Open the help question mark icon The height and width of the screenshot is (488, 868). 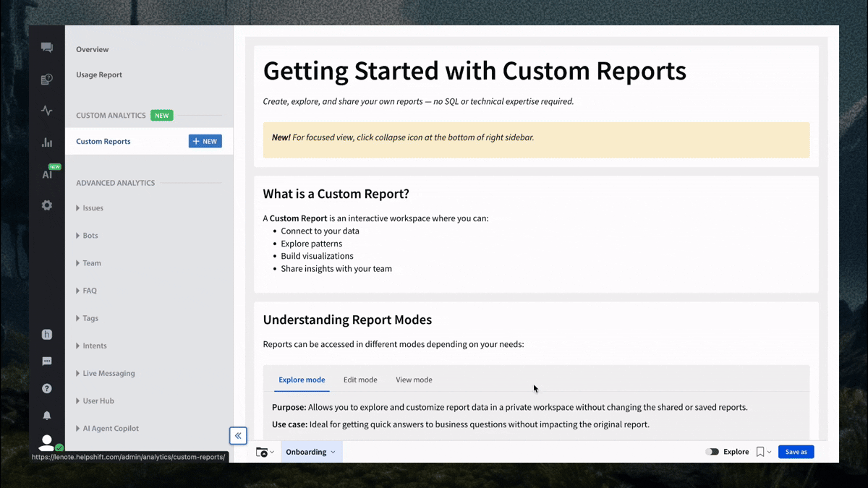pos(47,388)
